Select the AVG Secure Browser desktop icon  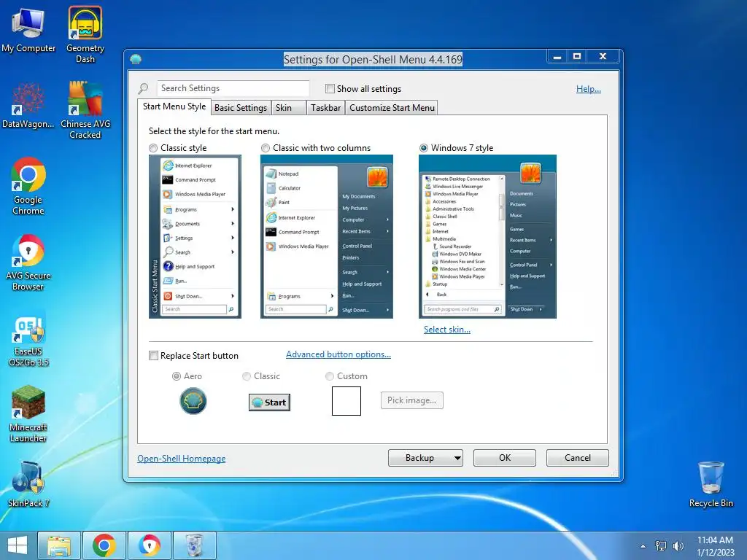tap(28, 262)
